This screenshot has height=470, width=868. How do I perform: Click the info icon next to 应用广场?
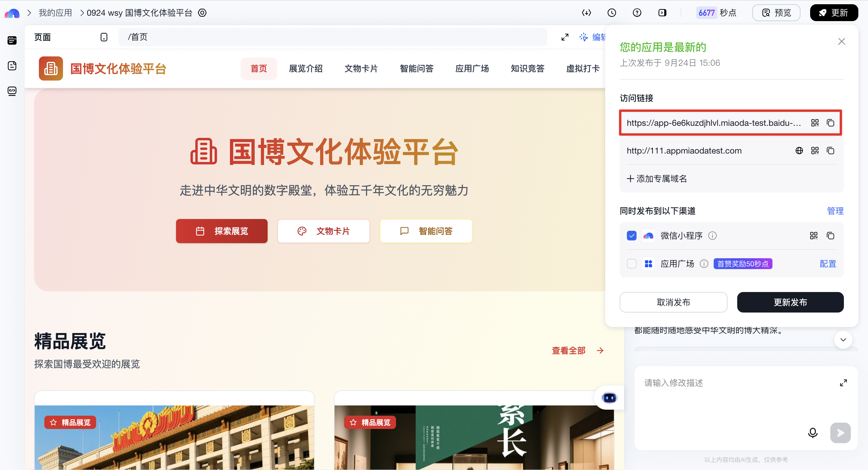tap(704, 264)
